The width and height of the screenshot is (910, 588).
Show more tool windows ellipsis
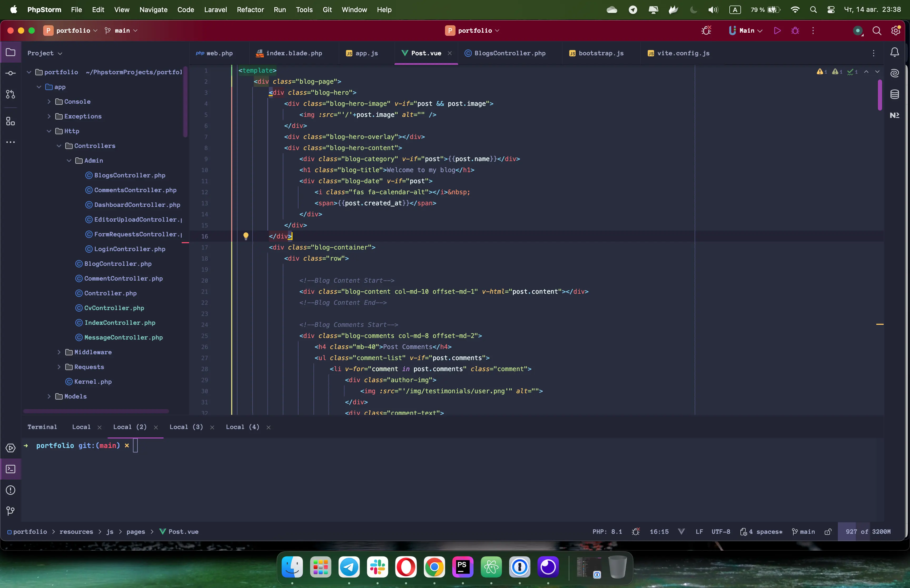click(11, 142)
